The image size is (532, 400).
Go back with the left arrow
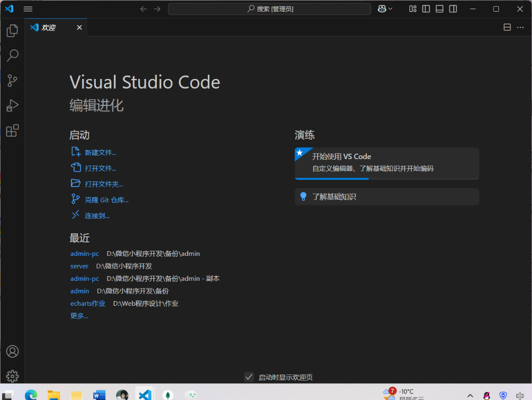[x=144, y=9]
